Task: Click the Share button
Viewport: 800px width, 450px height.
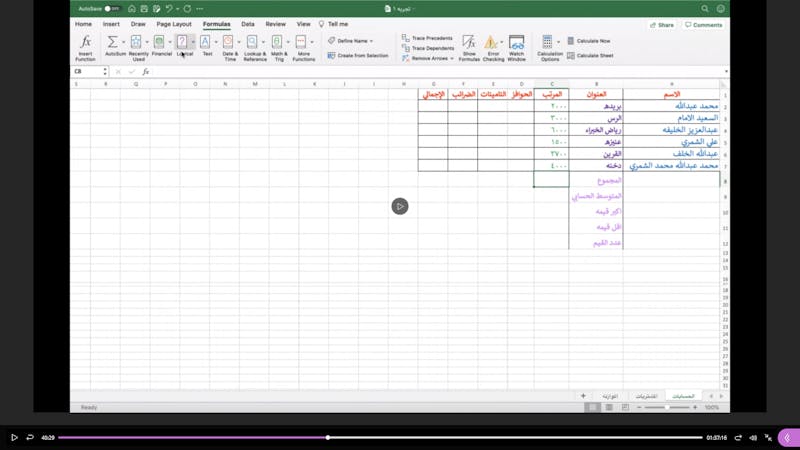Action: 662,25
